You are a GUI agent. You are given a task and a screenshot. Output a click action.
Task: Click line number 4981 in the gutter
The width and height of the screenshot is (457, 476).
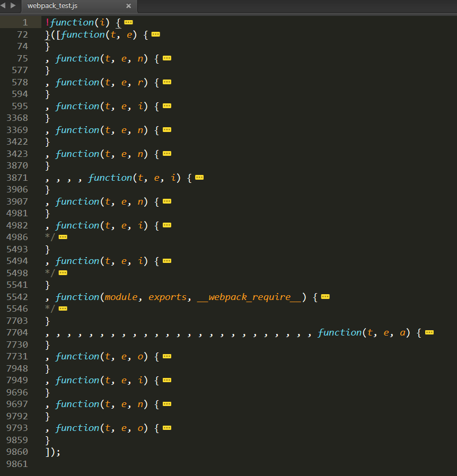pos(17,213)
